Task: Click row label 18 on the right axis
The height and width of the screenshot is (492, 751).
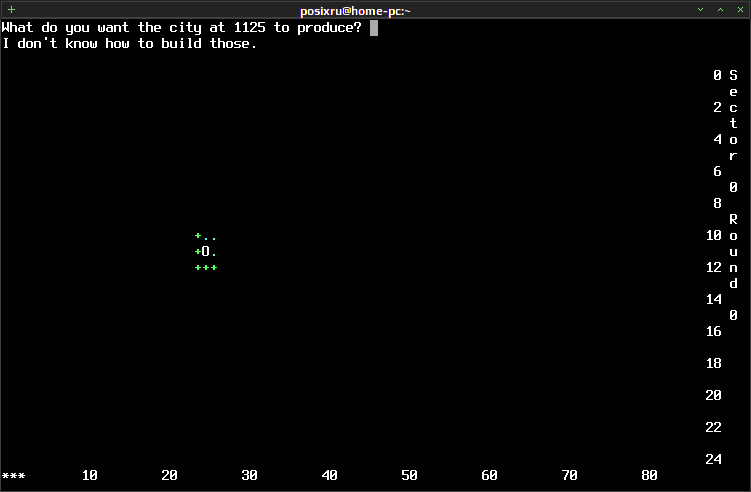Action: coord(714,364)
